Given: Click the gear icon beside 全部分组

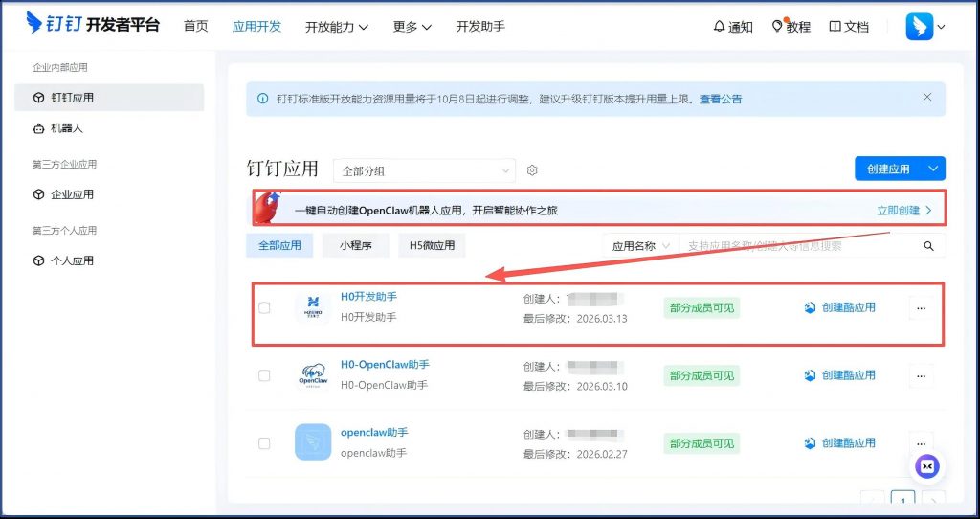Looking at the screenshot, I should [x=533, y=170].
